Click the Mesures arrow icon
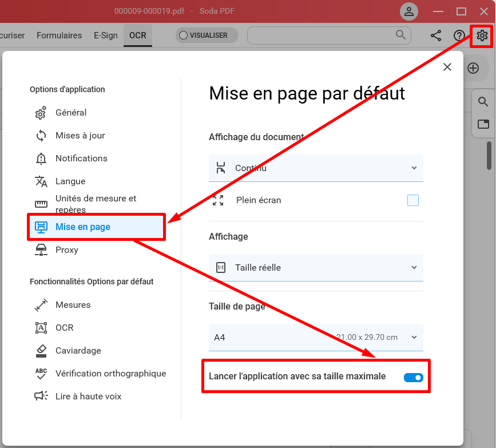Viewport: 496px width, 448px height. pos(41,305)
